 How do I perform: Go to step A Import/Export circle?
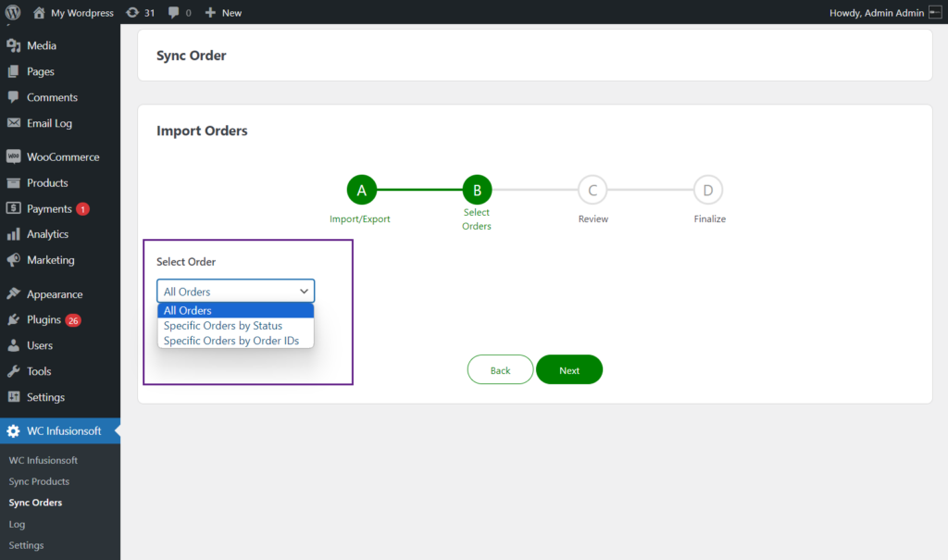(362, 190)
